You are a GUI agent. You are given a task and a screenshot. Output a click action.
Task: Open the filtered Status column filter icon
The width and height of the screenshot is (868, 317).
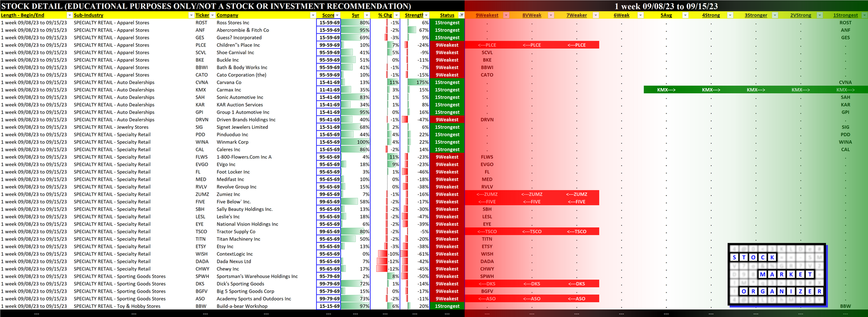pos(461,15)
